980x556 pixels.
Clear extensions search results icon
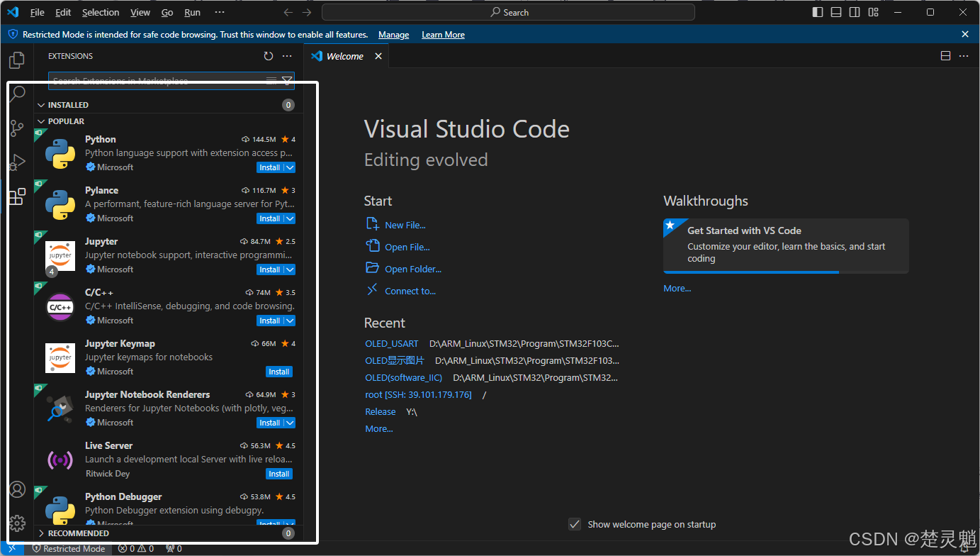tap(271, 81)
